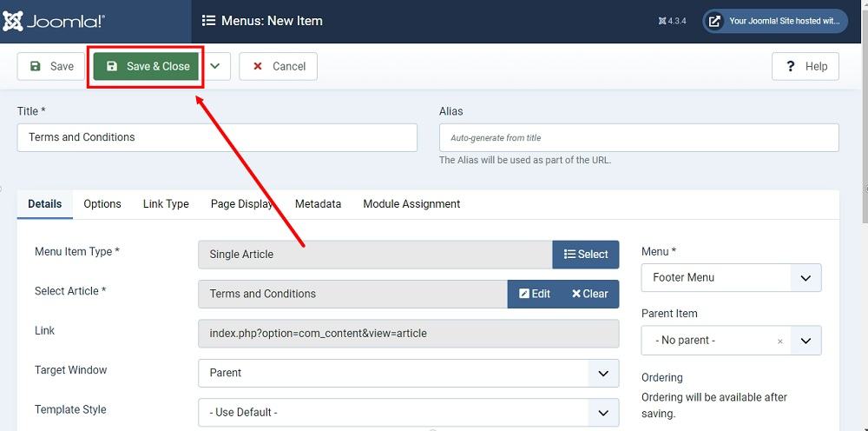Click the Cancel button
The width and height of the screenshot is (868, 431).
point(279,67)
